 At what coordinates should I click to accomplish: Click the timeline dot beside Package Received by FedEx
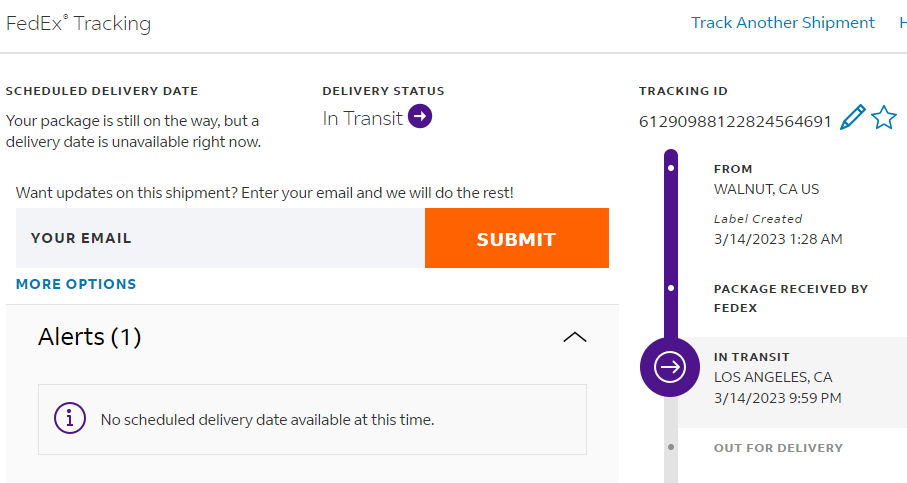pyautogui.click(x=670, y=288)
